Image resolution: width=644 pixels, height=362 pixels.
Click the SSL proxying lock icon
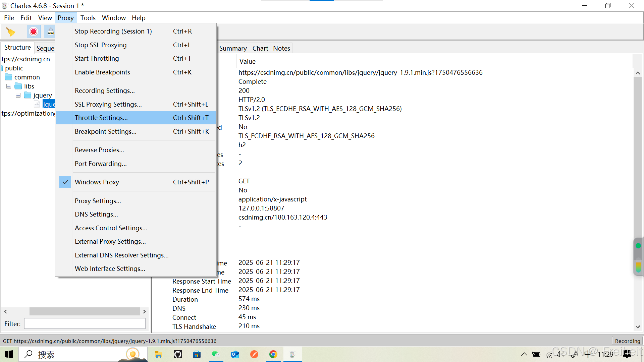(50, 32)
